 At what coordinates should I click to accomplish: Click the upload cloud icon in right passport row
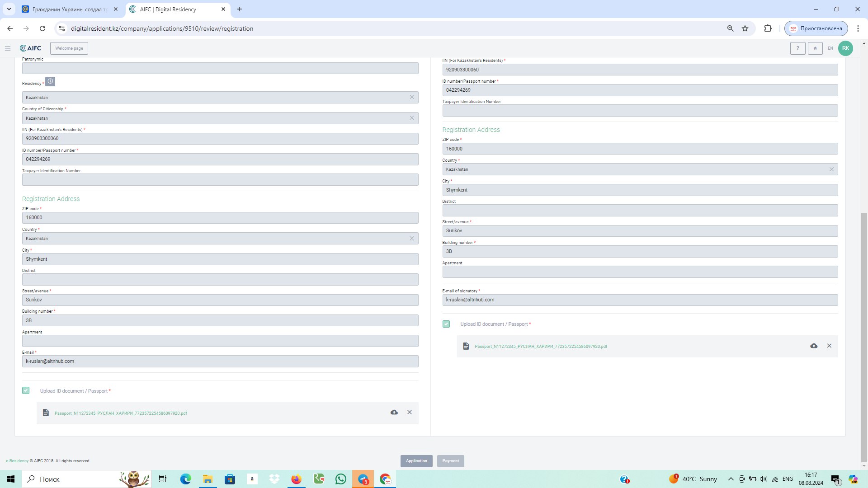point(814,346)
